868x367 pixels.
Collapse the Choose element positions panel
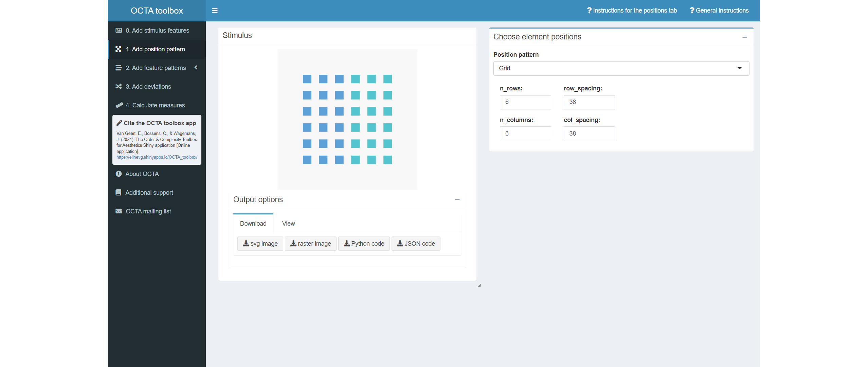(x=745, y=37)
